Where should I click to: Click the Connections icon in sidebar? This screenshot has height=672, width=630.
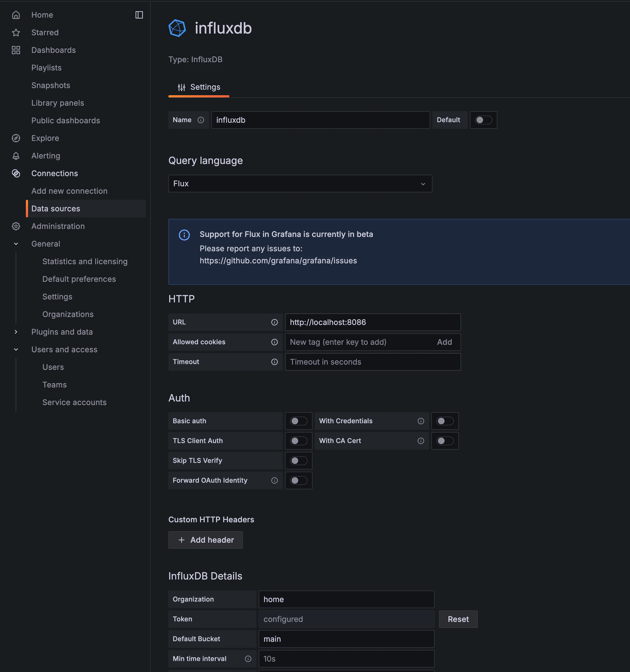coord(16,173)
